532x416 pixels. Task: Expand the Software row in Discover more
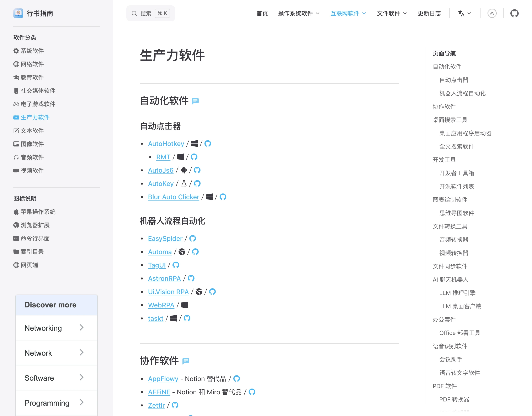(x=57, y=378)
